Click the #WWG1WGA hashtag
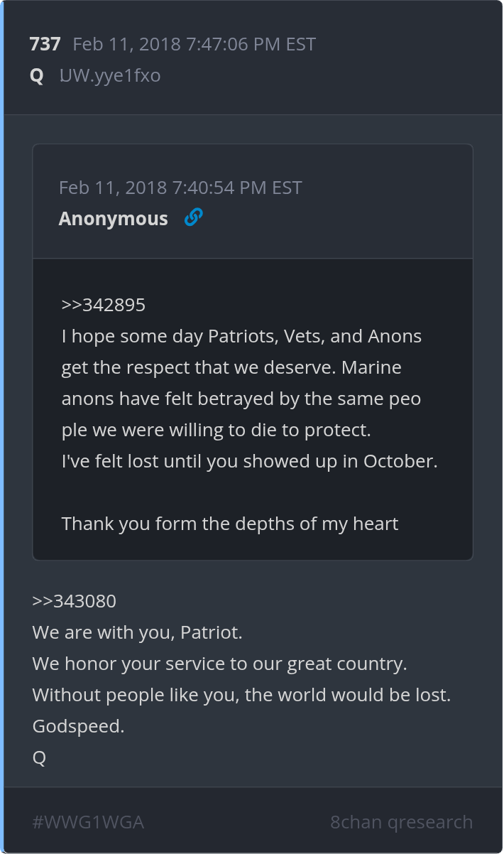504x854 pixels. coord(88,822)
